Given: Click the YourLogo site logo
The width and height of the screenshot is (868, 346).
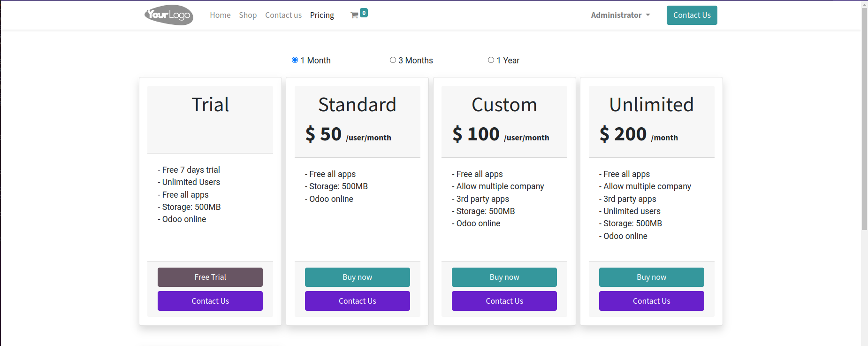Looking at the screenshot, I should pyautogui.click(x=169, y=15).
